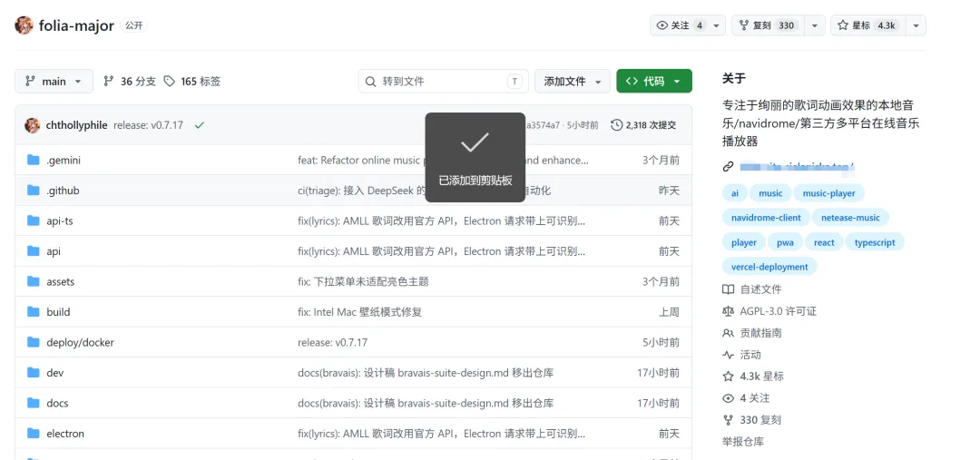This screenshot has height=460, width=980.
Task: Open the 添加文件 dropdown
Action: [x=573, y=82]
